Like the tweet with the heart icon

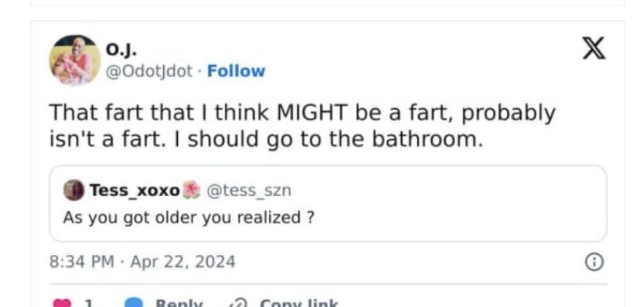pyautogui.click(x=61, y=303)
